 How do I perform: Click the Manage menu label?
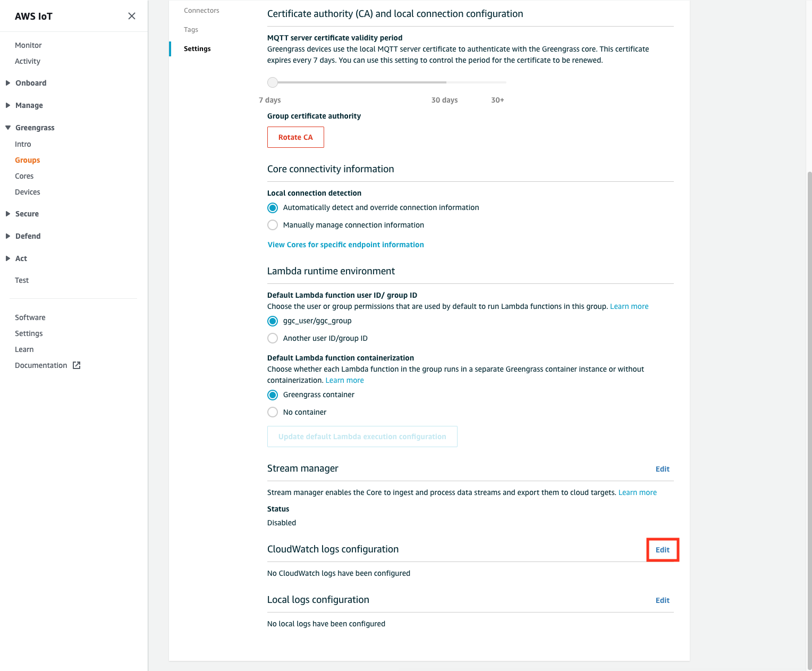(29, 105)
